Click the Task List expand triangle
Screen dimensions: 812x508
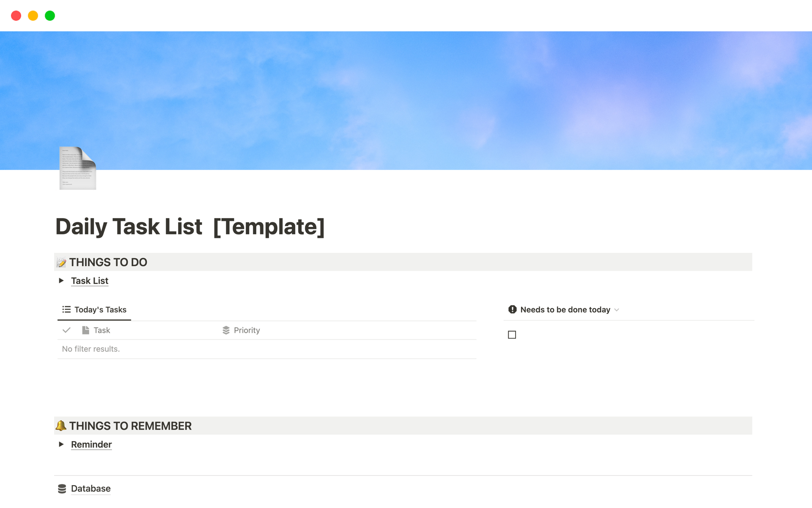61,280
